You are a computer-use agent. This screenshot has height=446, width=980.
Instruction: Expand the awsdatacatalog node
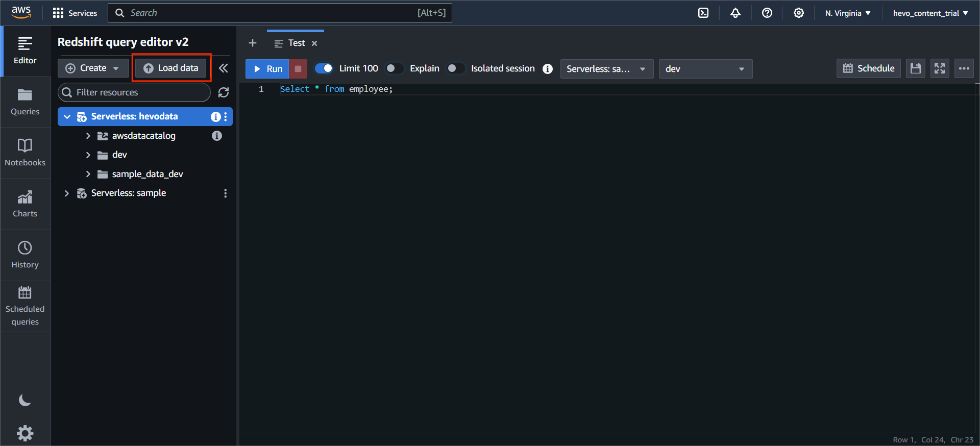(88, 136)
